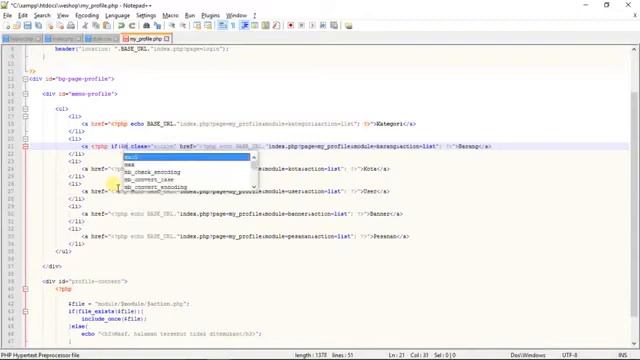Click the UTF-8 encoding status entry
Image resolution: width=640 pixels, height=360 pixels.
point(569,355)
